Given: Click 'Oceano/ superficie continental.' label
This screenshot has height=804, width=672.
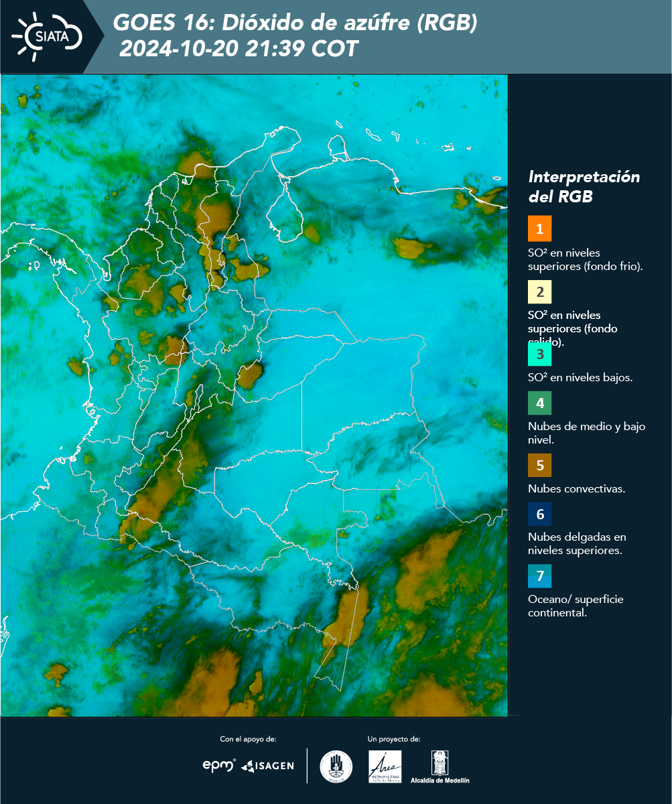Looking at the screenshot, I should [576, 606].
